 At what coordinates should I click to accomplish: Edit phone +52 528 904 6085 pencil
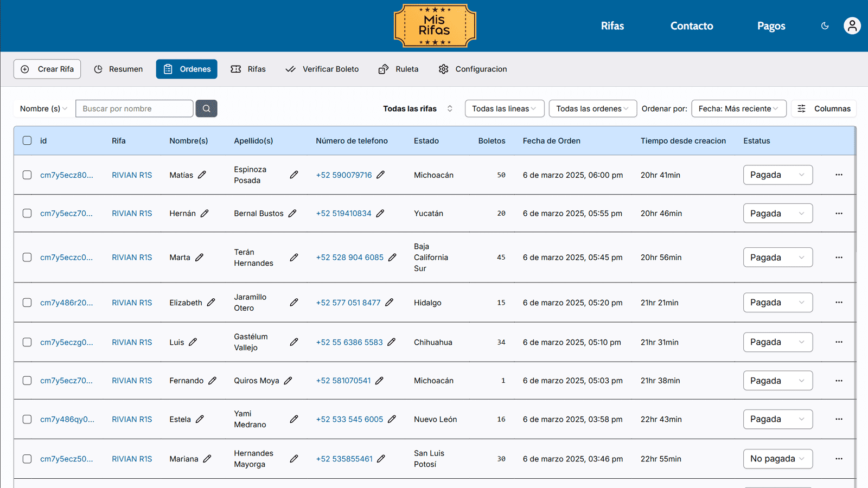[392, 257]
